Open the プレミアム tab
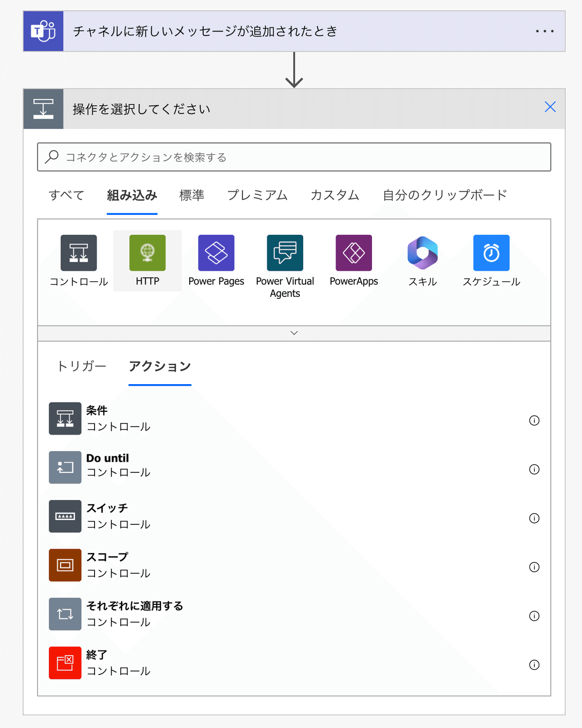Image resolution: width=582 pixels, height=728 pixels. (x=257, y=195)
